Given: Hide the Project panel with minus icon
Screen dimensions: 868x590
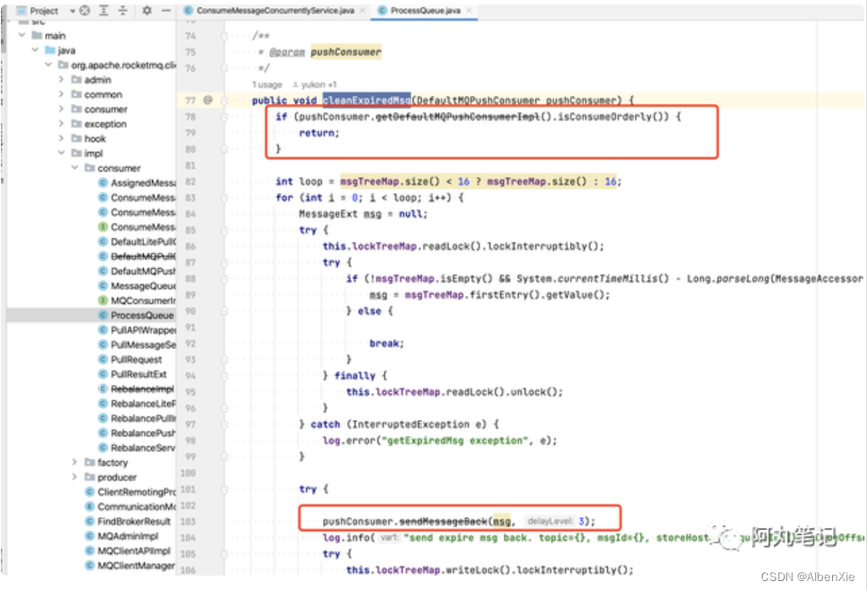Looking at the screenshot, I should 166,11.
